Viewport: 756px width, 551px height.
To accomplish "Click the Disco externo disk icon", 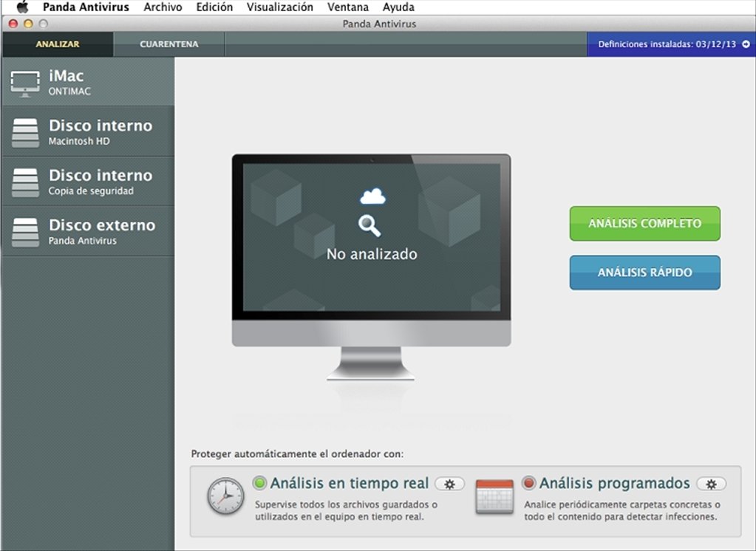I will 25,232.
